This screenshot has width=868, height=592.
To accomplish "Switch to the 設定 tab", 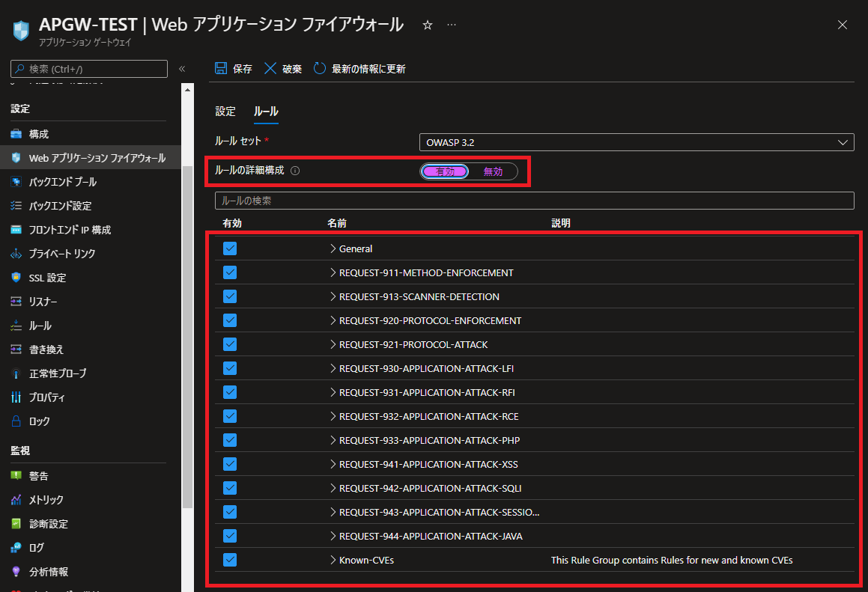I will coord(225,112).
